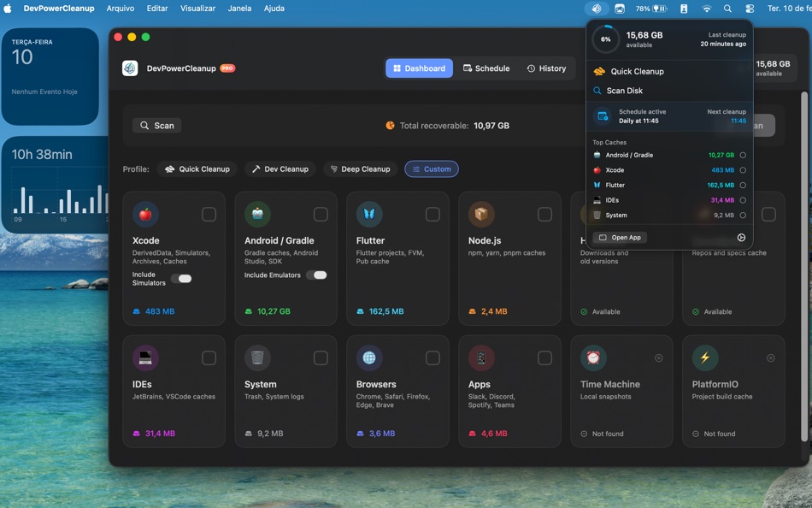
Task: Select Flutter radio in Top Caches
Action: point(743,185)
